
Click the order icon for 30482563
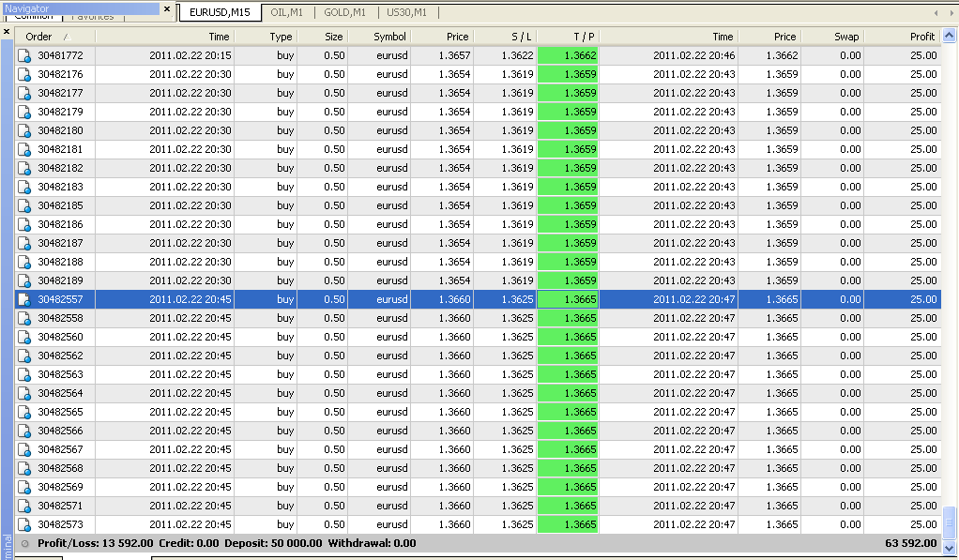[24, 375]
